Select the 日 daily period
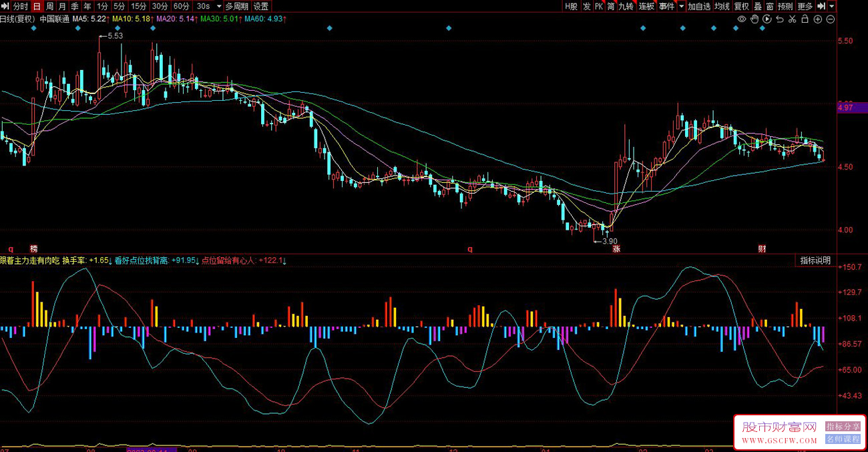 [37, 6]
